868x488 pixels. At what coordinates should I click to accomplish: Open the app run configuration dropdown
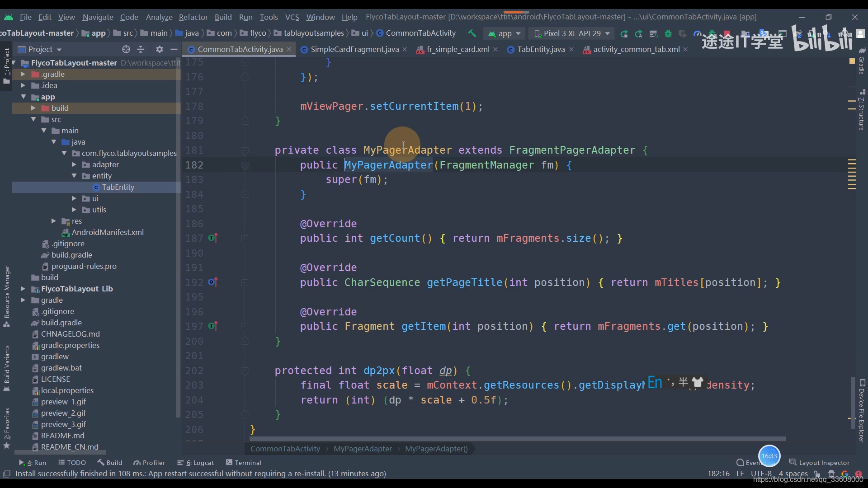(x=504, y=33)
